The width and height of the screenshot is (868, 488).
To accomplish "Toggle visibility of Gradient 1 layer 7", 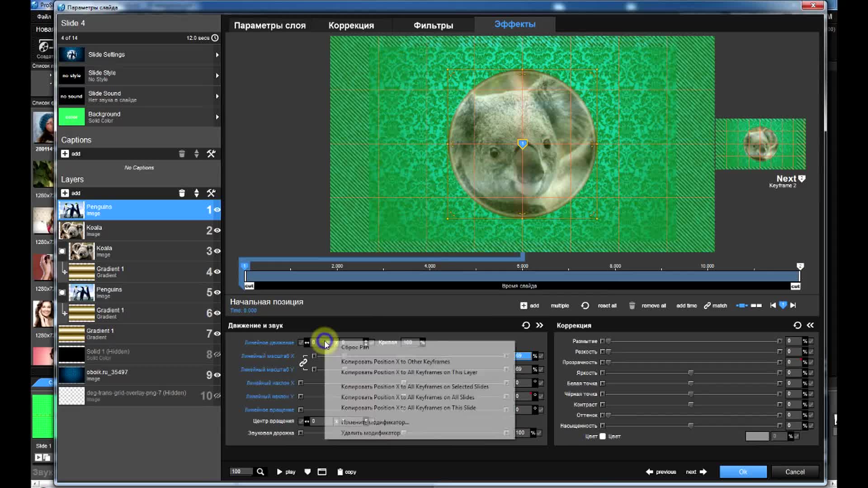I will tap(217, 334).
